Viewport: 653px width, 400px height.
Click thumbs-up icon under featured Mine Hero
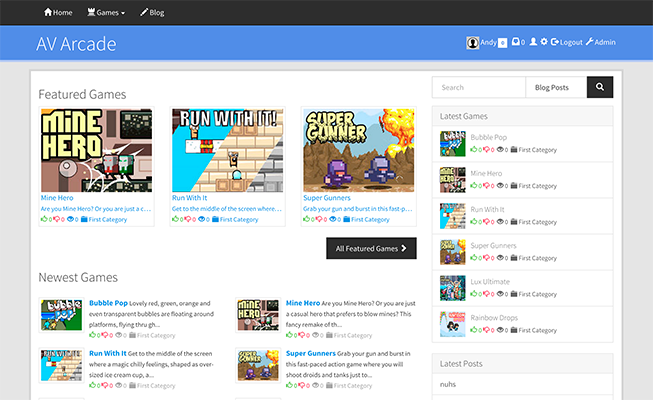[44, 219]
